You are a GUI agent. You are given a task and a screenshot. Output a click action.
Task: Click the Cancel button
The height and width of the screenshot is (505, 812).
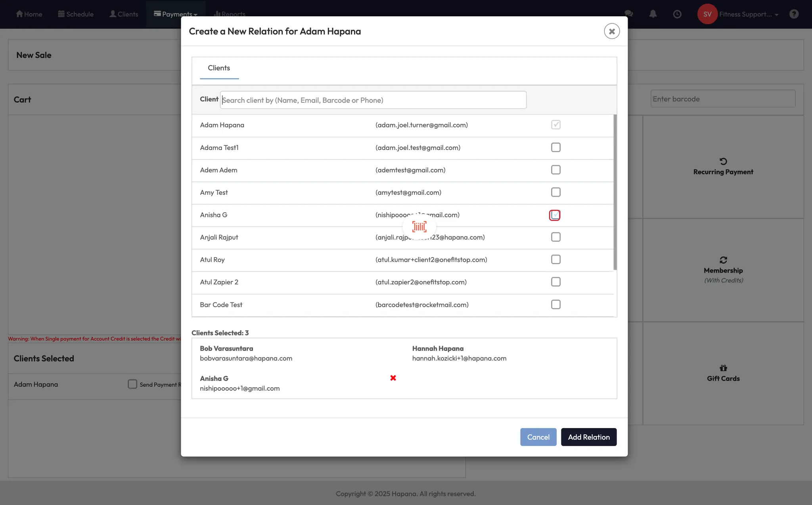point(538,437)
